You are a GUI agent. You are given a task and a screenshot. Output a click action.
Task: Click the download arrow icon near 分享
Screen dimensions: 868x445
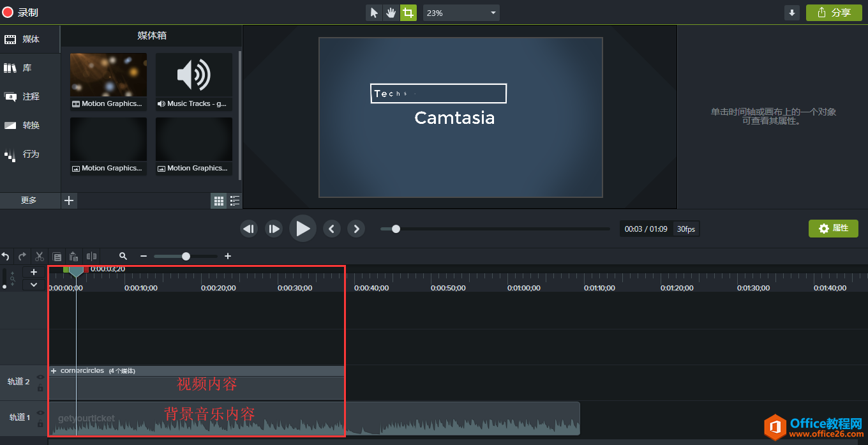tap(792, 13)
